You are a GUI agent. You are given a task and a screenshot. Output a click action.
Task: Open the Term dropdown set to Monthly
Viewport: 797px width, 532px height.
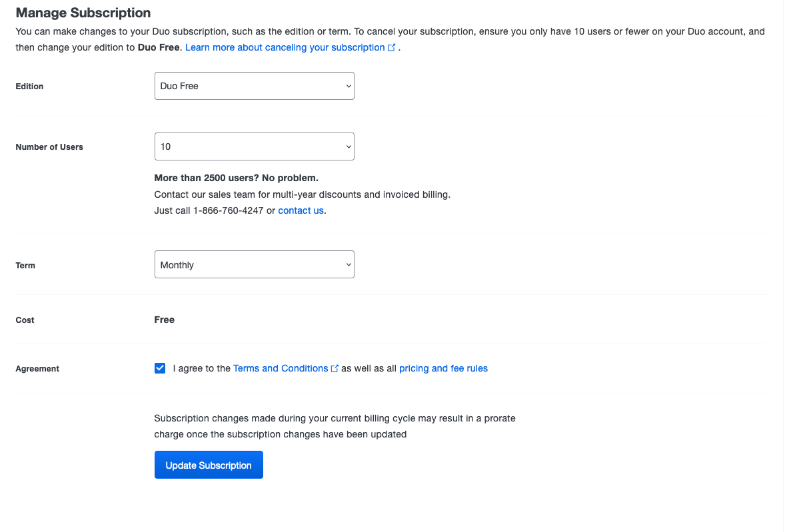(x=254, y=264)
